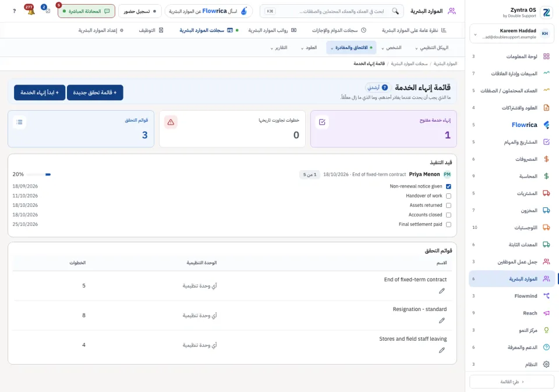Screen dimensions: 559x392
Task: Open the المصروفات dollar icon in sidebar
Action: [x=546, y=159]
